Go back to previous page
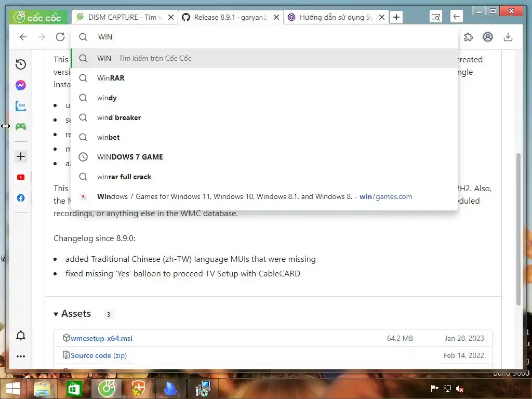 point(23,37)
